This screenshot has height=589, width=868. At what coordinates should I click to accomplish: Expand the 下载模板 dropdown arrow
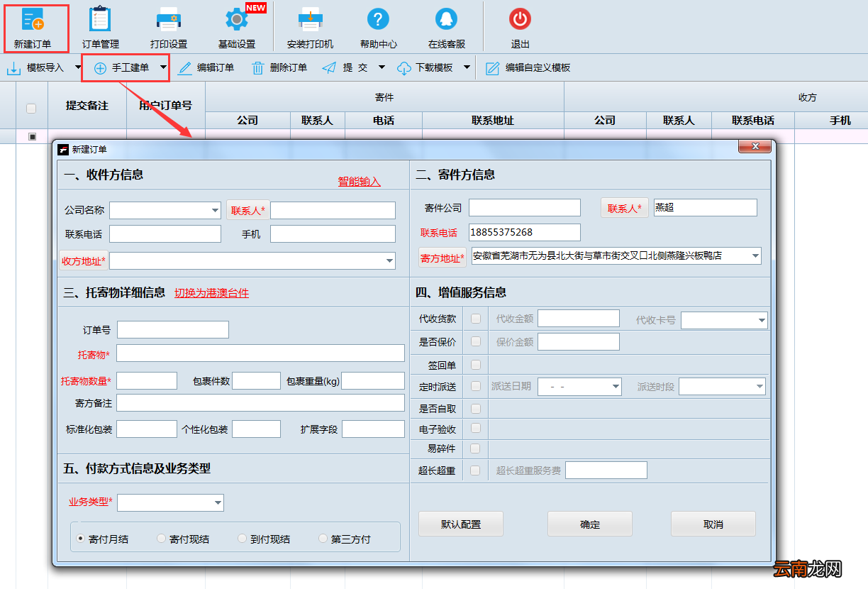click(467, 68)
